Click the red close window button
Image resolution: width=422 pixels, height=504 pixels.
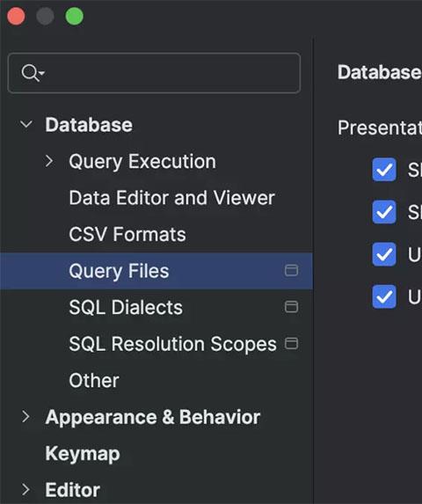tap(16, 16)
